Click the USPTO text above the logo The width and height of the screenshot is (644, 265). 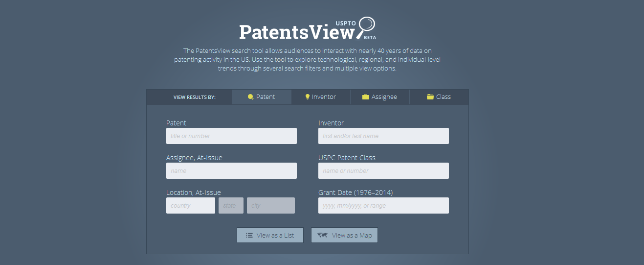click(x=346, y=23)
